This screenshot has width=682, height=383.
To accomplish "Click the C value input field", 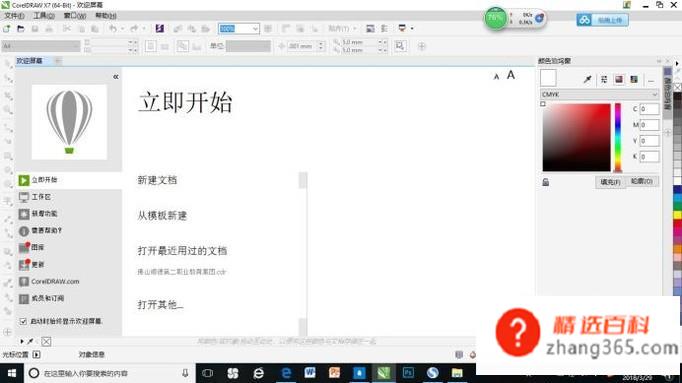I will point(649,109).
